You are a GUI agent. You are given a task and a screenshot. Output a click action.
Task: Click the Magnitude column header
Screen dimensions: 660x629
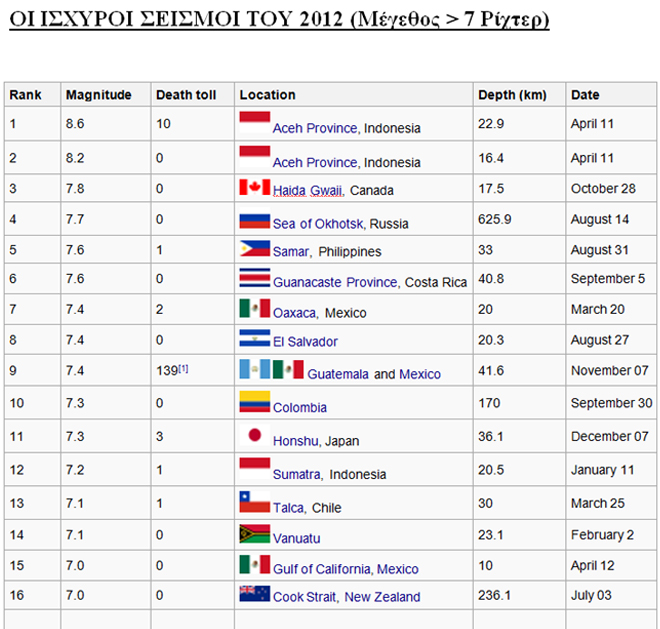[98, 95]
